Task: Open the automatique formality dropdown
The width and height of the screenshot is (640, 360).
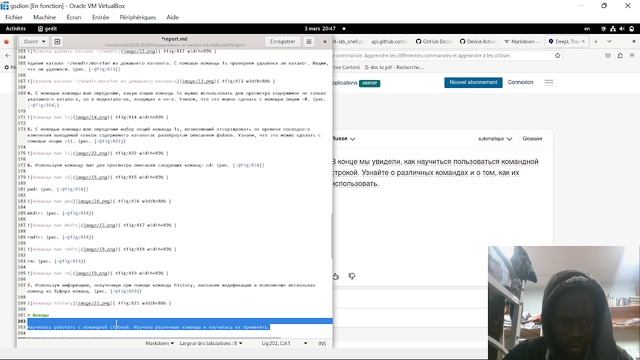Action: tap(495, 139)
